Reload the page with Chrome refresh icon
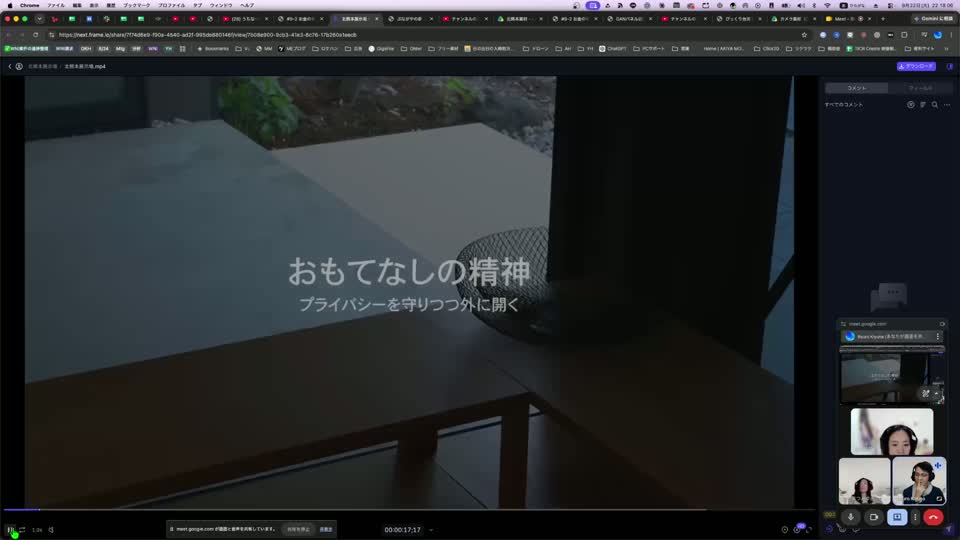The image size is (960, 540). 36,35
